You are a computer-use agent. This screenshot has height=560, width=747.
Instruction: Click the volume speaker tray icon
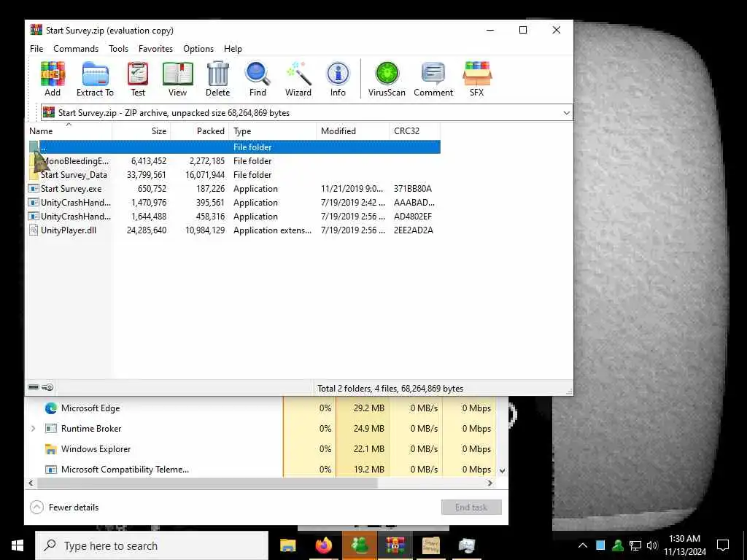[652, 545]
